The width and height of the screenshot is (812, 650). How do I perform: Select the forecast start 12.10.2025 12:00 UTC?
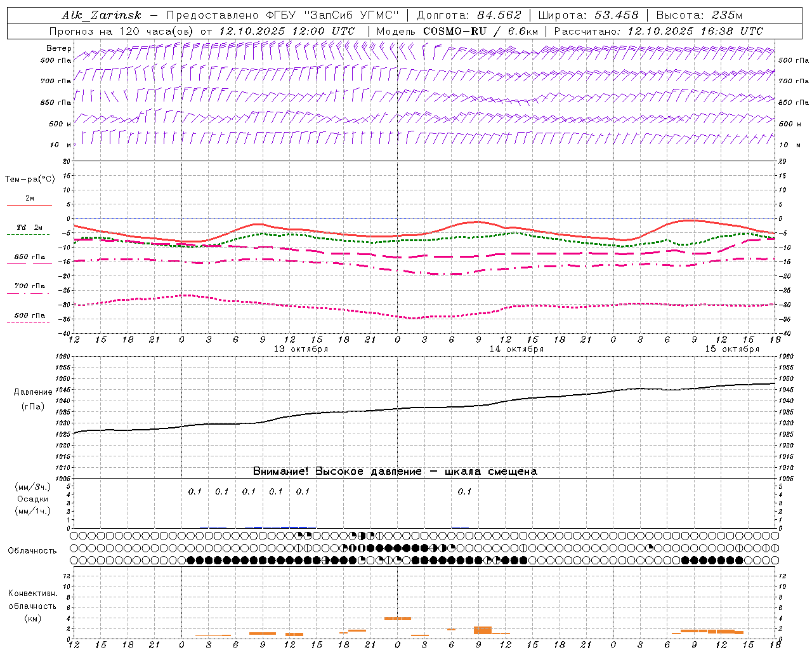tap(287, 31)
